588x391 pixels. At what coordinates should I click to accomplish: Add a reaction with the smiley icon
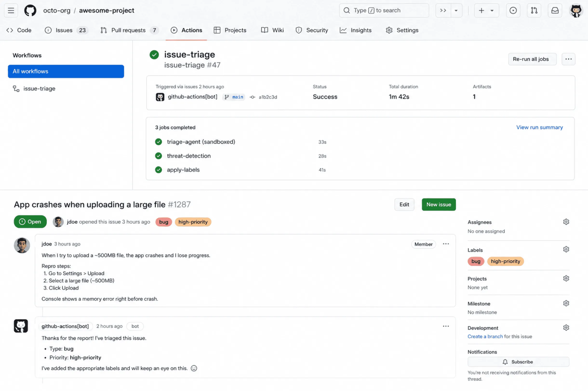point(194,368)
